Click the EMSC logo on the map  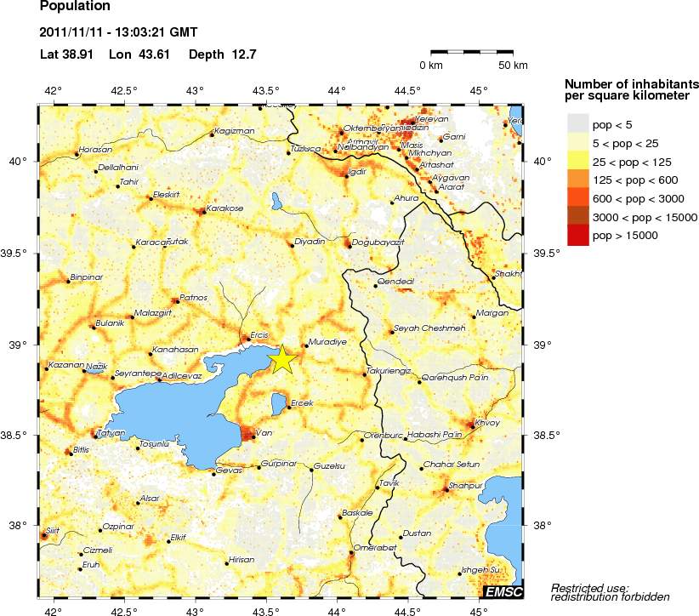(503, 591)
